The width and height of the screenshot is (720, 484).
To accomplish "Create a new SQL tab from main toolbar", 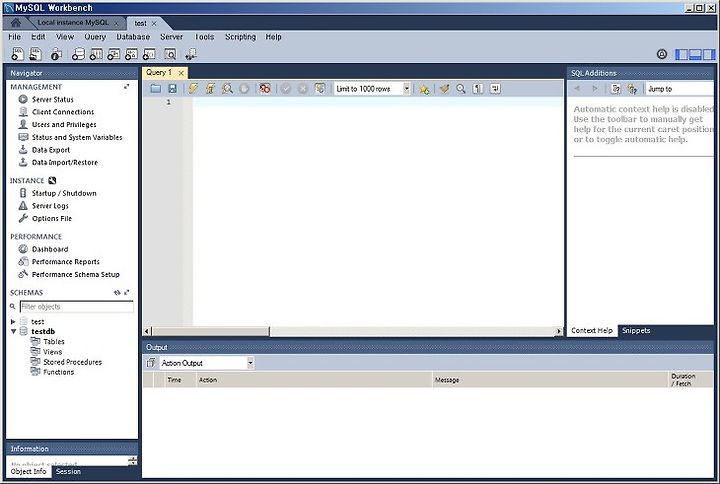I will (x=17, y=54).
